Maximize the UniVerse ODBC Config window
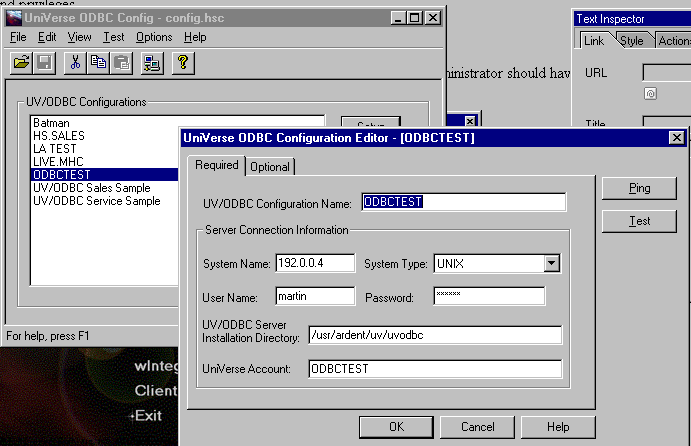The width and height of the screenshot is (691, 446). [415, 18]
